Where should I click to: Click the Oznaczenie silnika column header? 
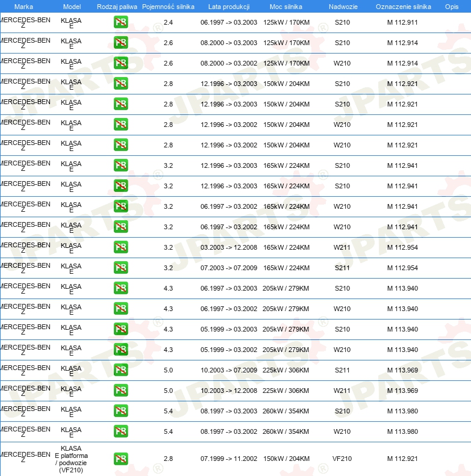(x=403, y=6)
